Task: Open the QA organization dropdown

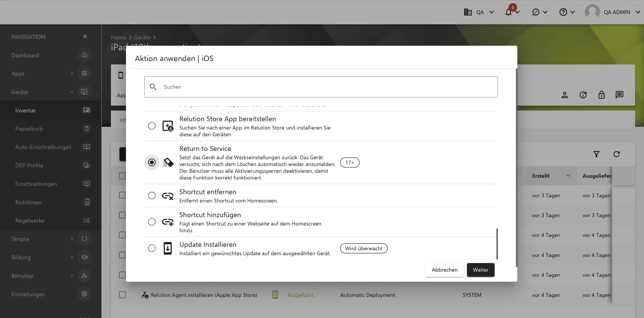Action: click(x=491, y=12)
